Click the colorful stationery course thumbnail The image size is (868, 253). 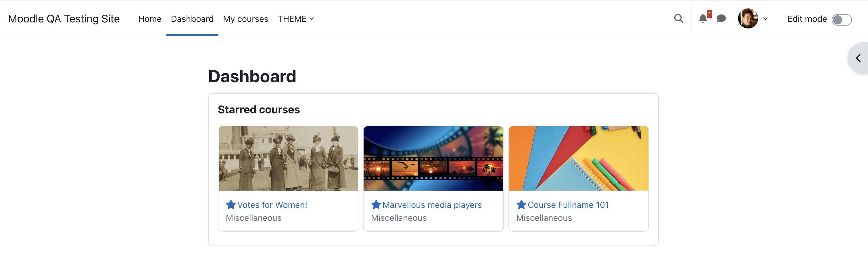[579, 158]
